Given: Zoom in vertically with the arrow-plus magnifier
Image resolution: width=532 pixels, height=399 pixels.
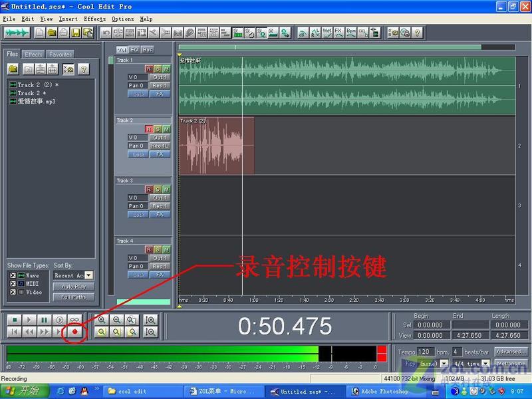Looking at the screenshot, I should 150,320.
